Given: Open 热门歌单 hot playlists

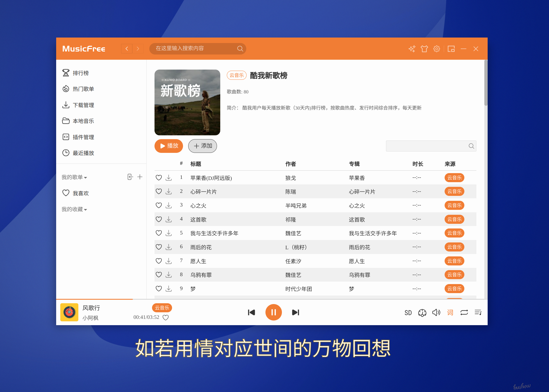Looking at the screenshot, I should [x=78, y=89].
